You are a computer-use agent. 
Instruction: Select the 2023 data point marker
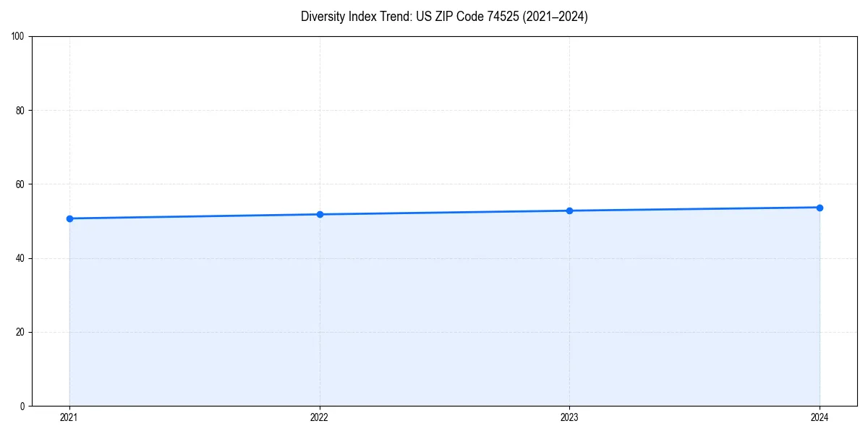(x=570, y=210)
